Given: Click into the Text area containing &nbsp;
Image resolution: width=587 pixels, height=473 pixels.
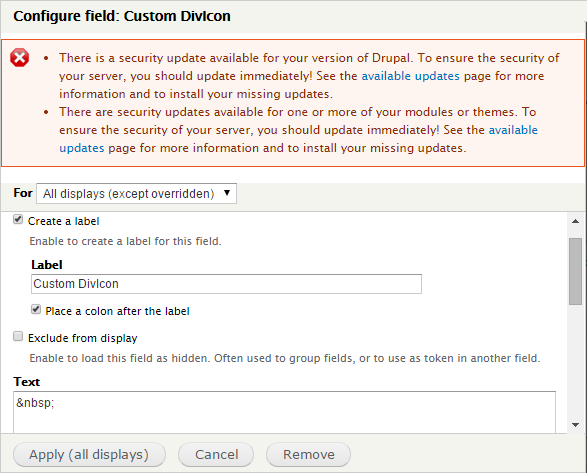Looking at the screenshot, I should pos(285,412).
